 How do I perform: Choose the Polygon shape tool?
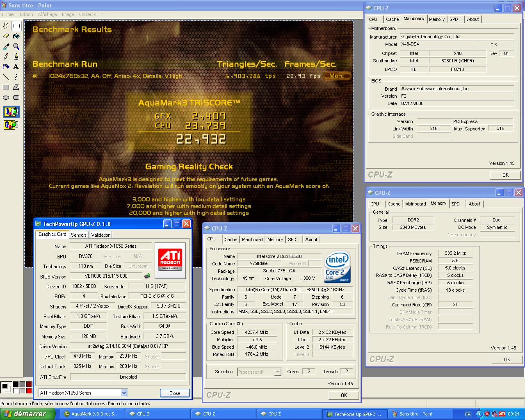coord(16,87)
